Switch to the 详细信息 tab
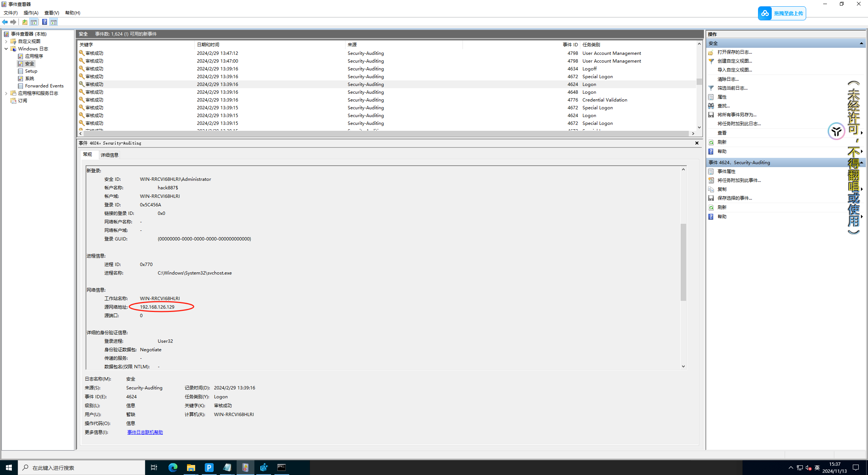Image resolution: width=868 pixels, height=475 pixels. [x=110, y=155]
